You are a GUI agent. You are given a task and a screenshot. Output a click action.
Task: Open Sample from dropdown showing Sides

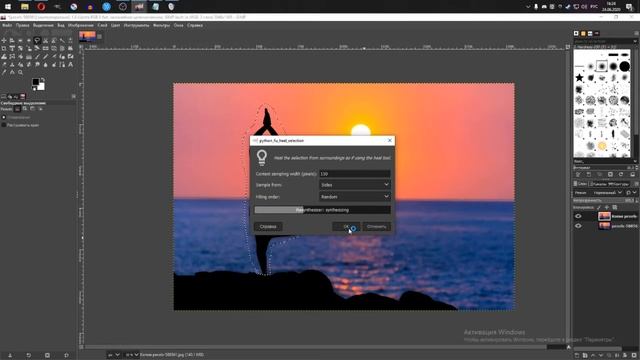pyautogui.click(x=355, y=185)
